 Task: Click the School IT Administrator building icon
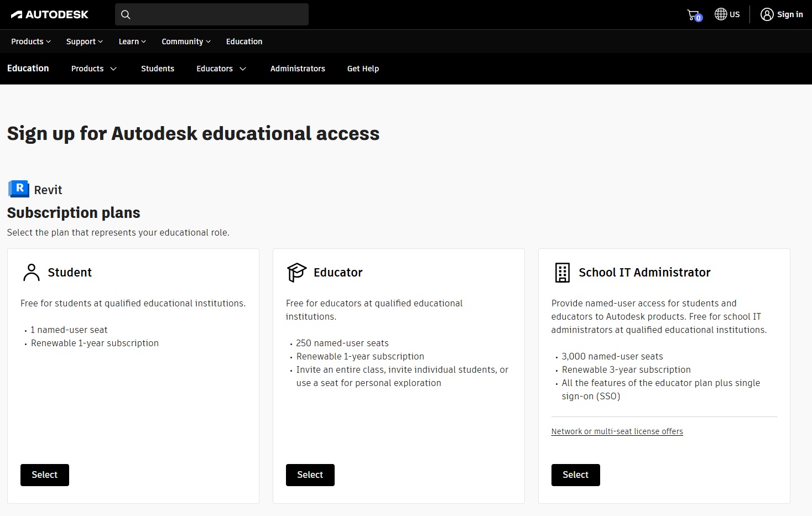point(562,273)
